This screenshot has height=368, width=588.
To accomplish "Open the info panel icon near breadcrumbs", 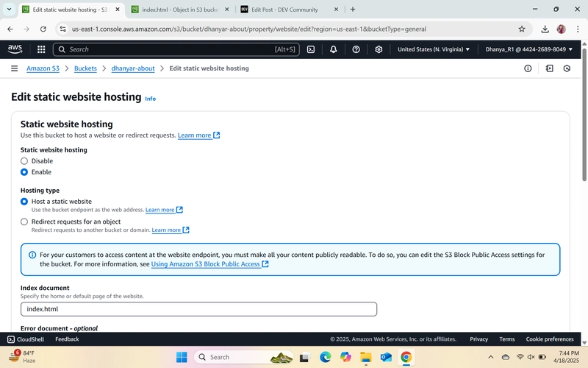I will point(528,68).
